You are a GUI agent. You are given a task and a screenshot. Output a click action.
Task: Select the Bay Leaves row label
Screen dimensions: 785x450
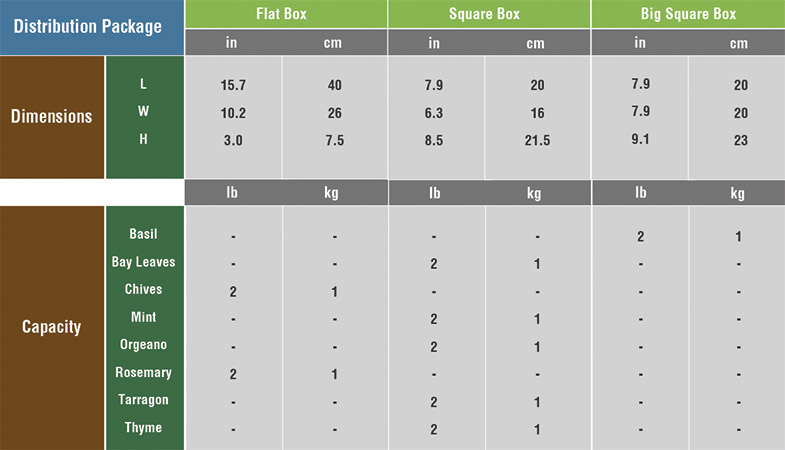(144, 262)
